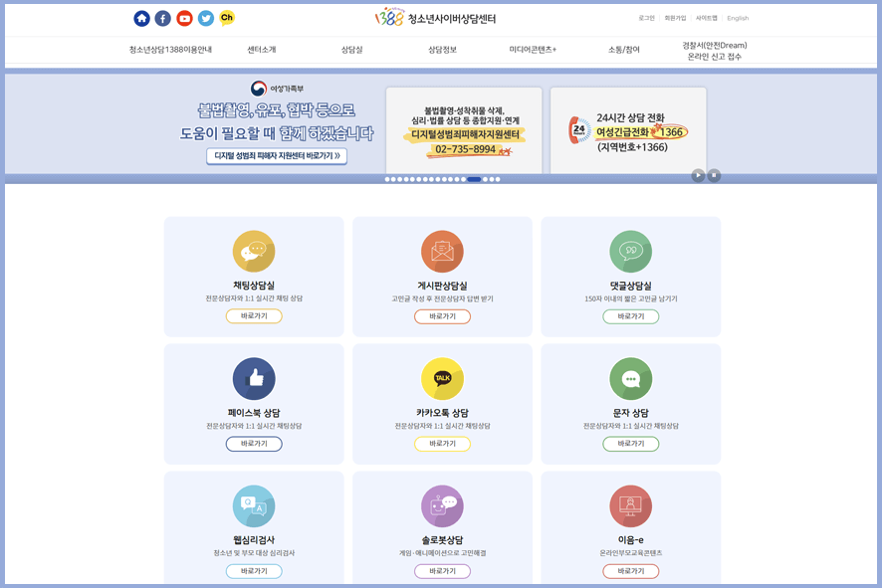Click the 디지털성범죄피해자지원센터 banner card
The image size is (882, 588).
464,130
